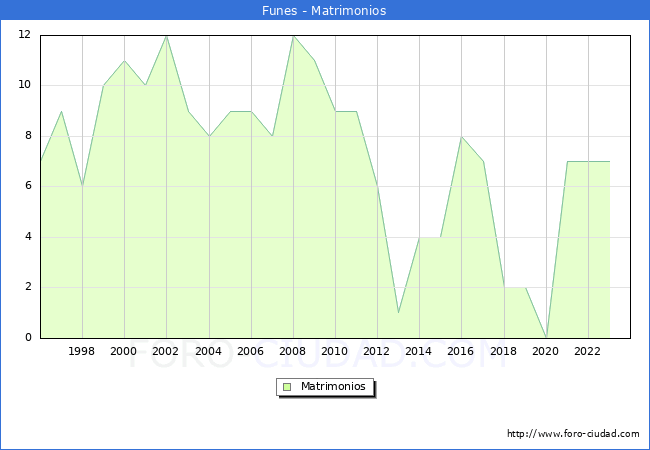Select the 2000 x-axis label

click(x=124, y=351)
